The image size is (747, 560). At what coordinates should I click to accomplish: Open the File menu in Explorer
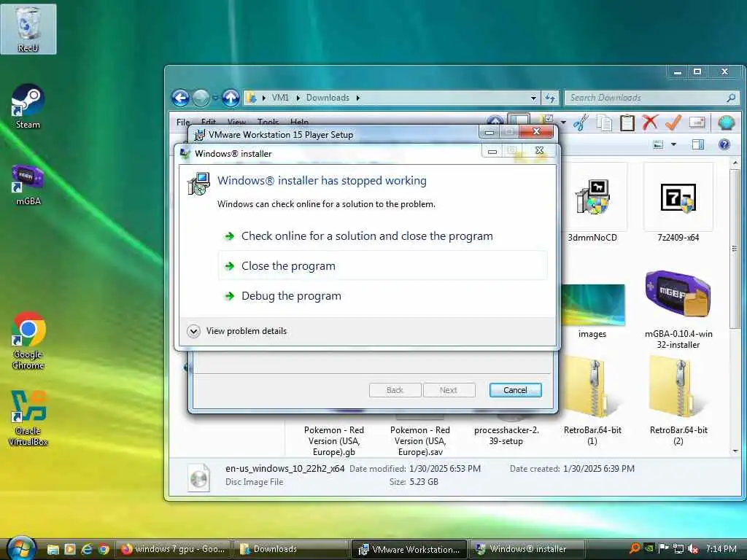tap(183, 122)
